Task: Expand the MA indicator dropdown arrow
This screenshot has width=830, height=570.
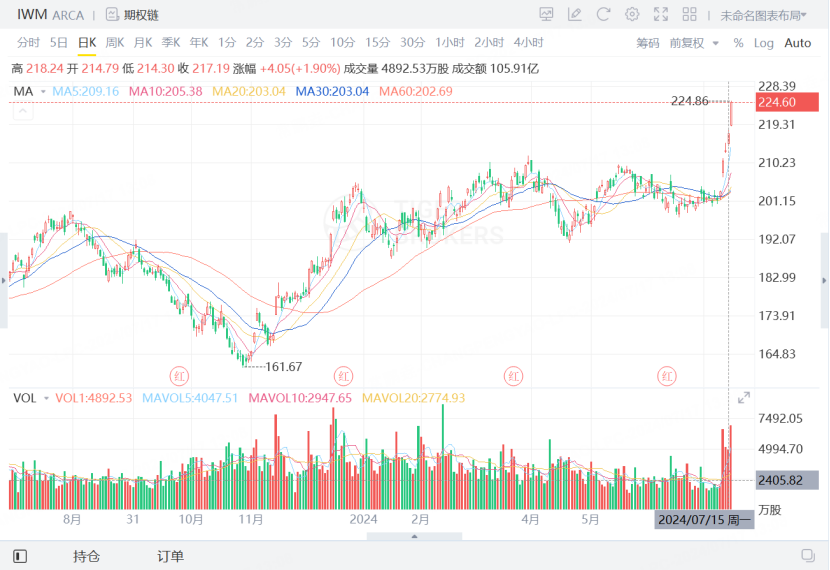Action: pyautogui.click(x=43, y=92)
